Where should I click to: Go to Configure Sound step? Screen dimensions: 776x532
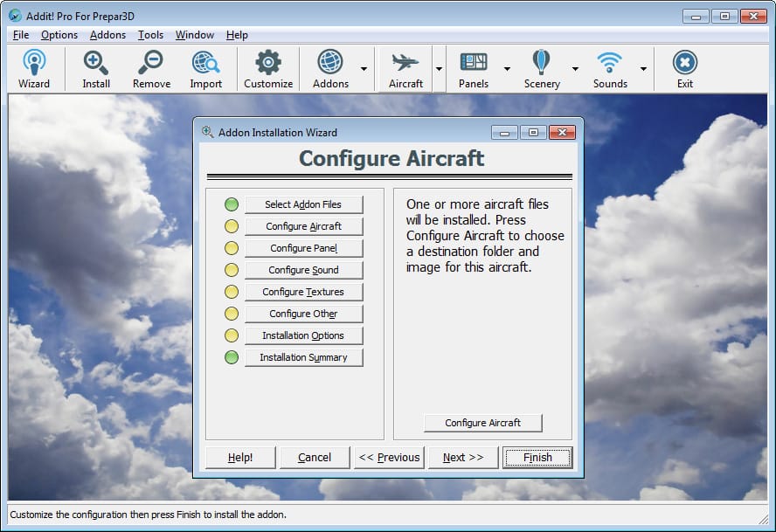click(303, 270)
